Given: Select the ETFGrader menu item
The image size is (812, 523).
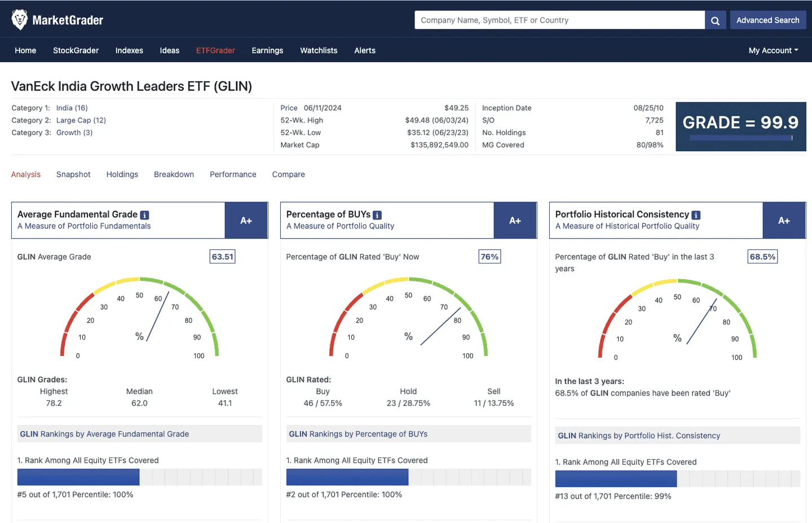Looking at the screenshot, I should pos(215,50).
